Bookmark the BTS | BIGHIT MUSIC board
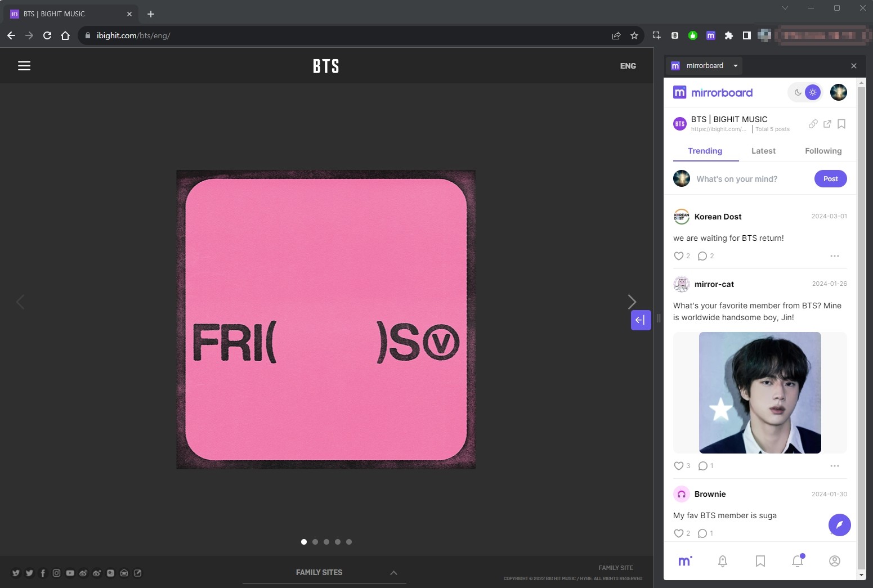 coord(841,124)
